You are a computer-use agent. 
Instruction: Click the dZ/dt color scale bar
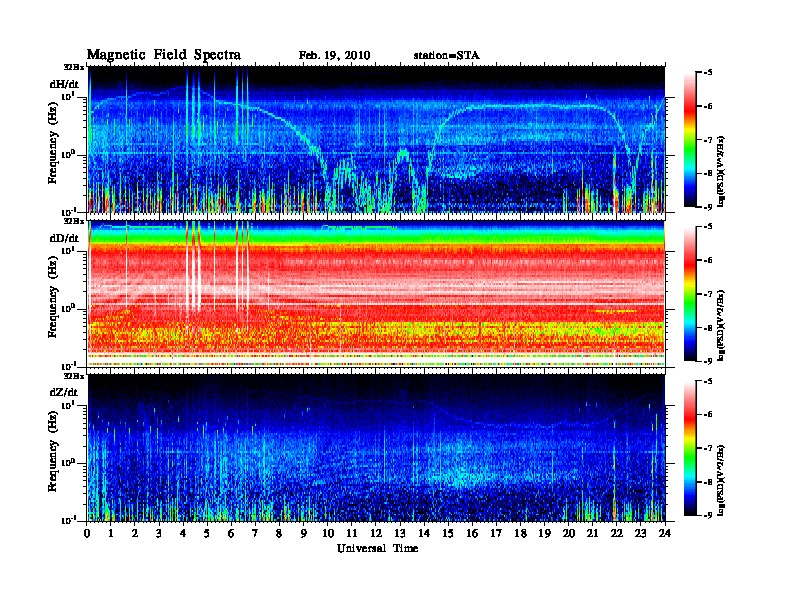[690, 448]
